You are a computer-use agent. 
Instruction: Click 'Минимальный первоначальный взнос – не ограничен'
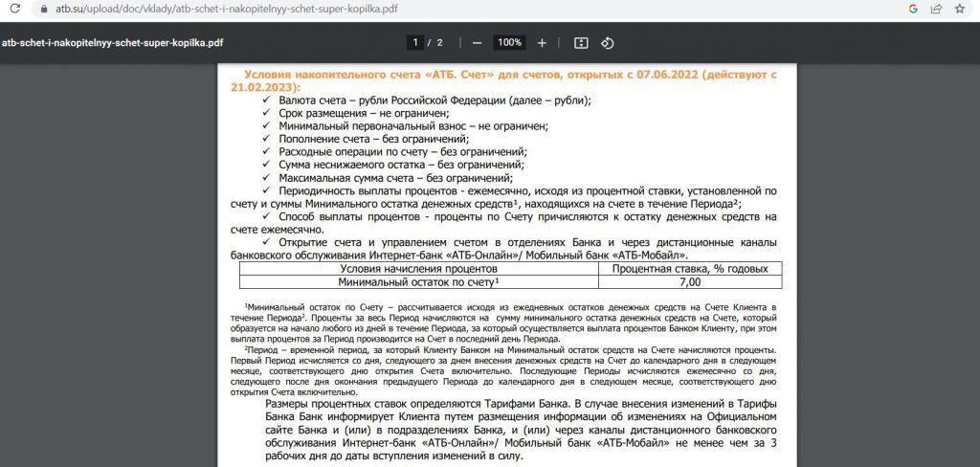pos(413,125)
